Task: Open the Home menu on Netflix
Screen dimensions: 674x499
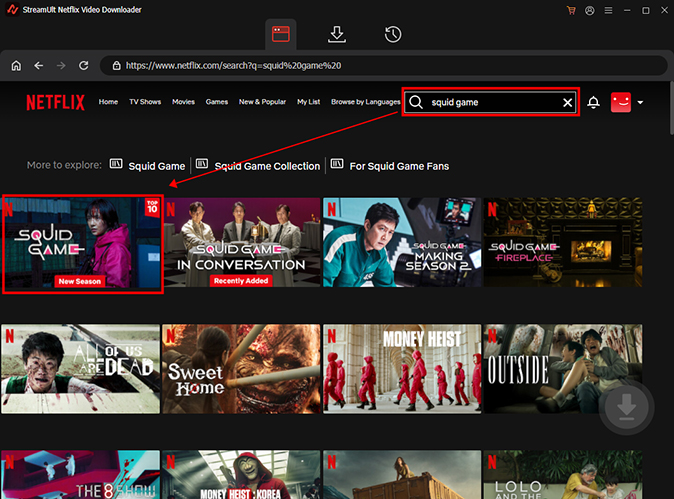Action: (x=108, y=102)
